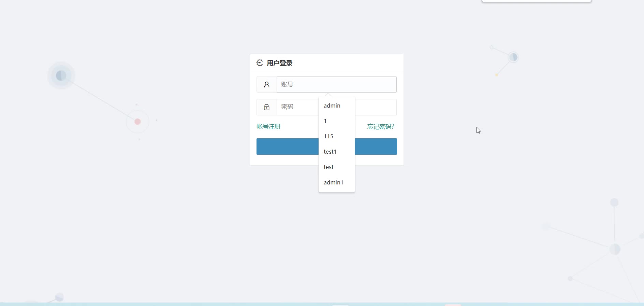Click the 用户登录 heading text
This screenshot has width=644, height=306.
coord(280,63)
